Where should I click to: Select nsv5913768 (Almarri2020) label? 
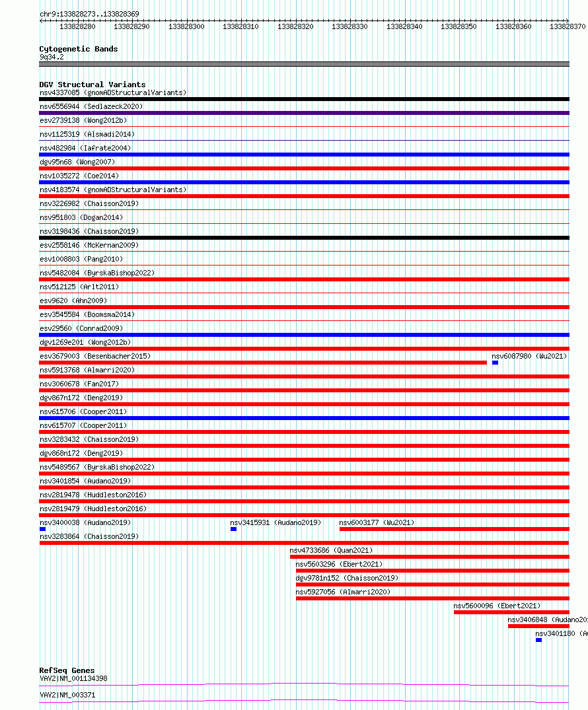click(x=87, y=370)
